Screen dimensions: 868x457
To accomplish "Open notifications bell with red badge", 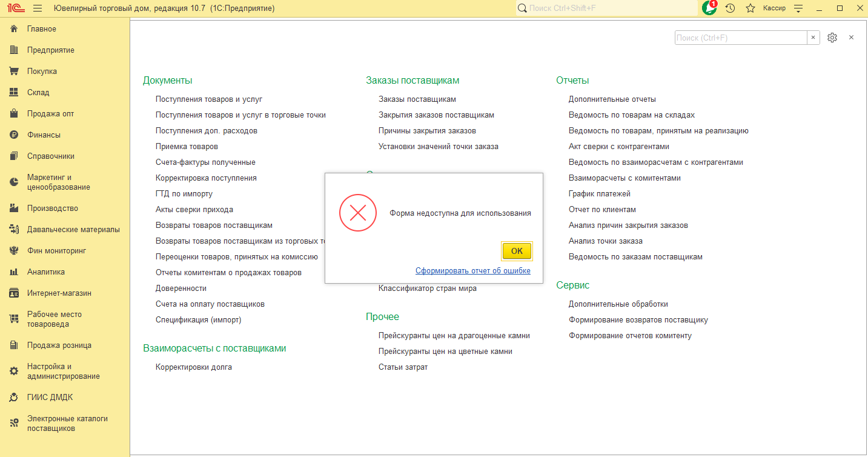I will (709, 8).
